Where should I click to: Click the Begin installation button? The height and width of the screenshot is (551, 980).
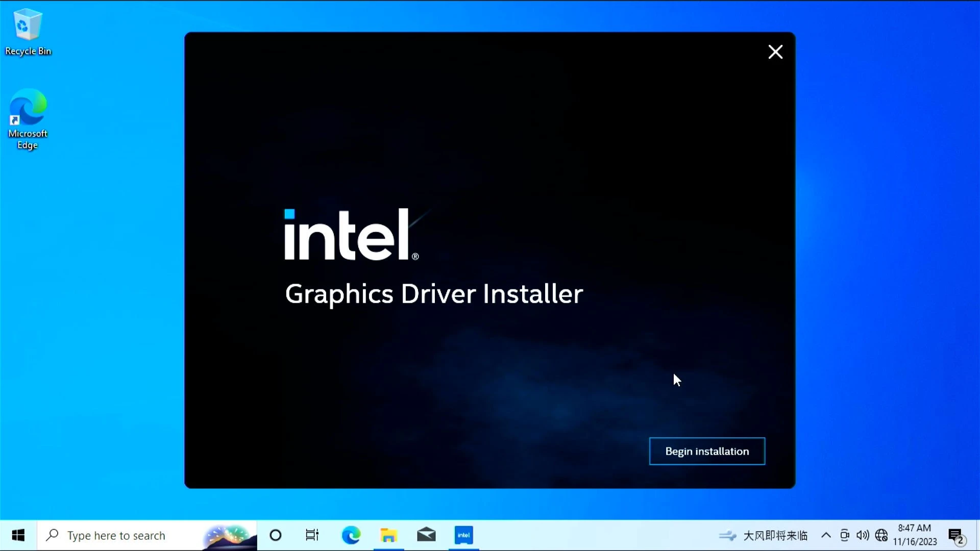(x=707, y=451)
